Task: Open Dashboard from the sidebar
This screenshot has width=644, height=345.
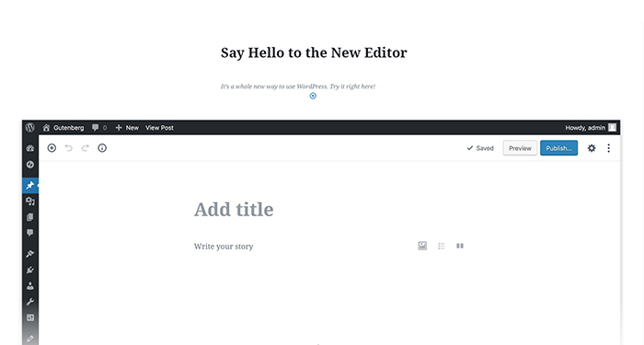Action: (x=30, y=148)
